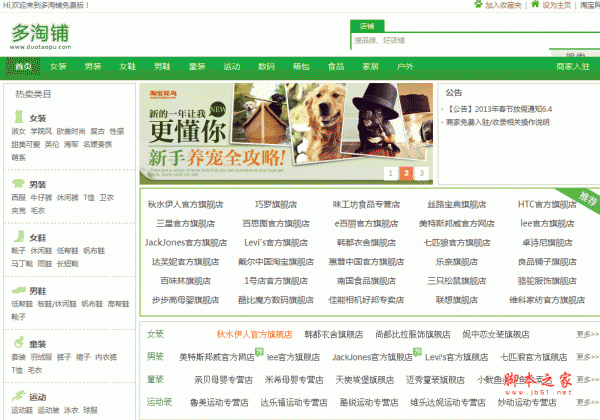This screenshot has height=420, width=600.
Task: Click the house icon beside 设为主页
Action: click(x=535, y=4)
